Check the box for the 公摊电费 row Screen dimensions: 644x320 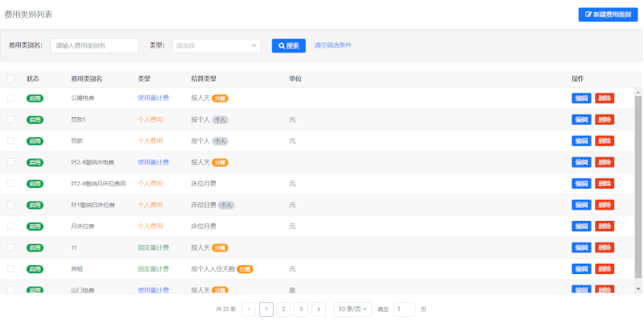tap(11, 98)
